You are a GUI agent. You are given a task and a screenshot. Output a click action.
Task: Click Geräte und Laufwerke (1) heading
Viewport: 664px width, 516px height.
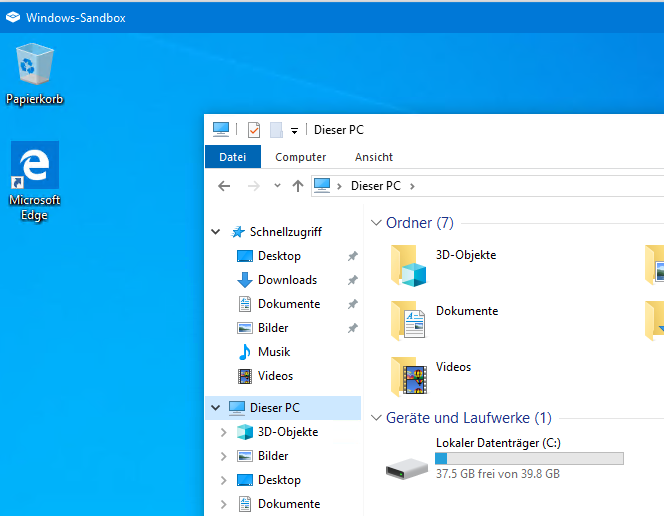(468, 418)
